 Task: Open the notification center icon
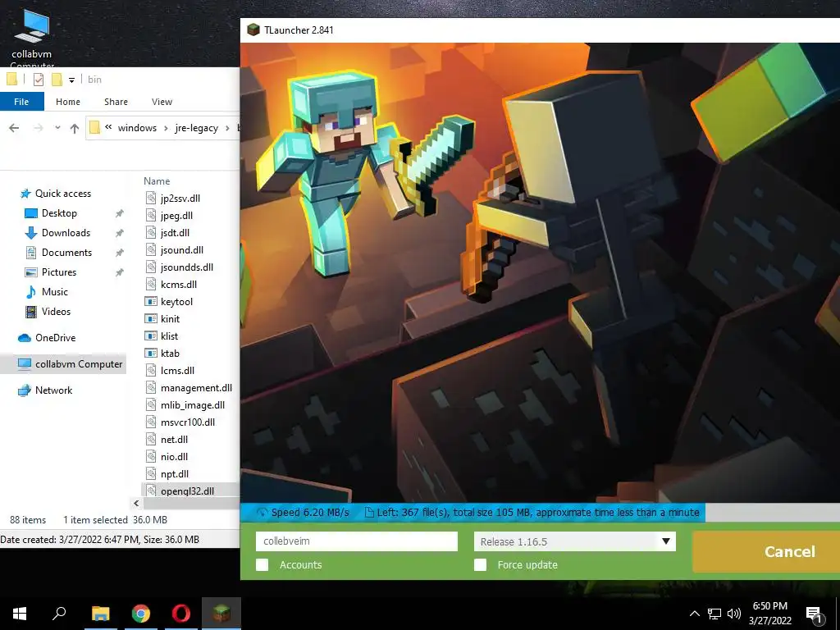click(815, 614)
